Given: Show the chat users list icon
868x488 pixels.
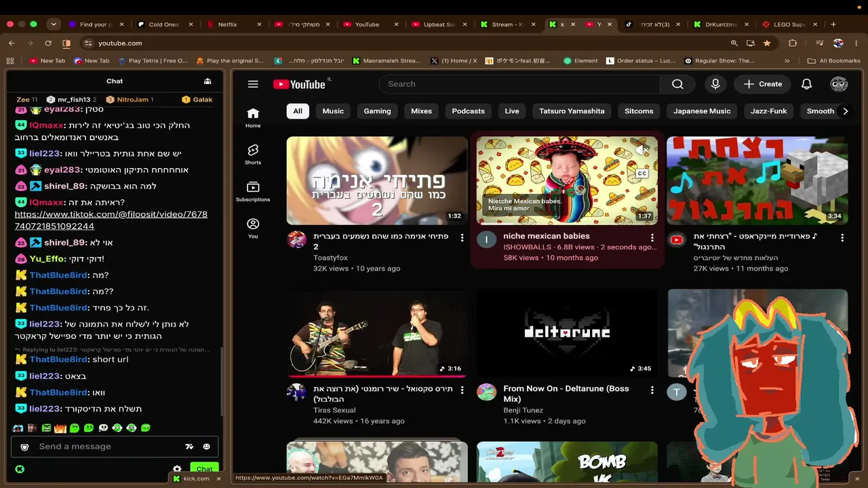Looking at the screenshot, I should point(208,81).
